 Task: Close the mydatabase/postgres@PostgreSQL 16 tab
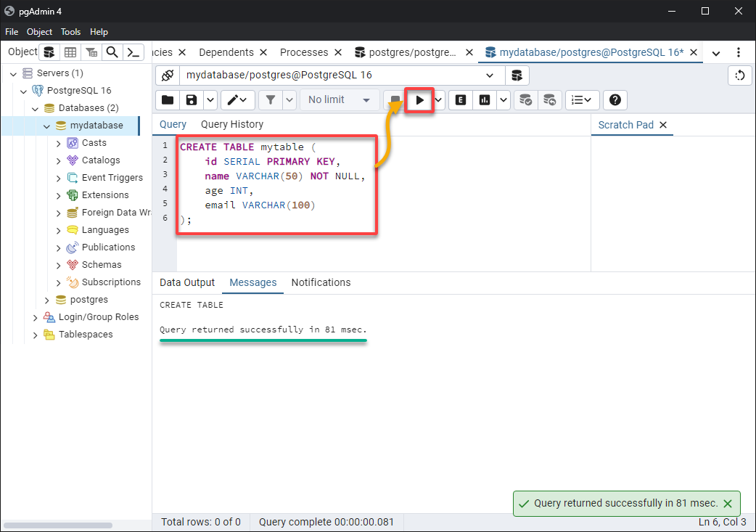pos(694,52)
